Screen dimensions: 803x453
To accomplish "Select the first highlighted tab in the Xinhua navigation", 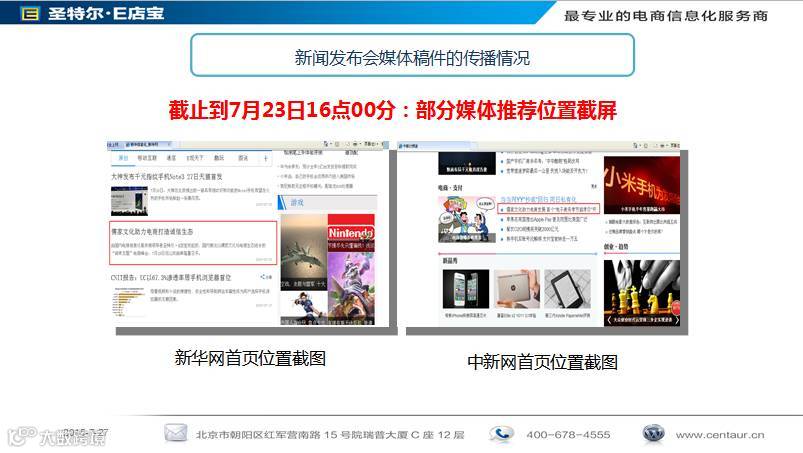I will (x=123, y=158).
